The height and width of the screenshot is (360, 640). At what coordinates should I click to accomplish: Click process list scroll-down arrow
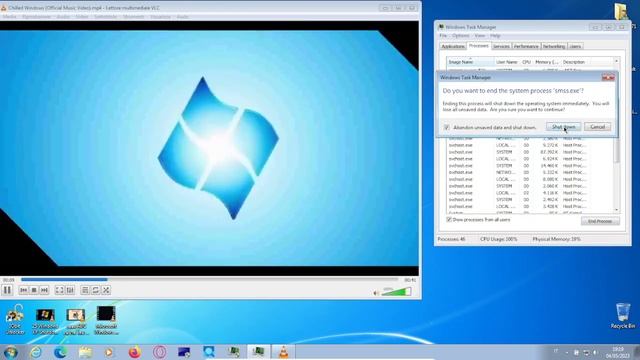tap(616, 210)
